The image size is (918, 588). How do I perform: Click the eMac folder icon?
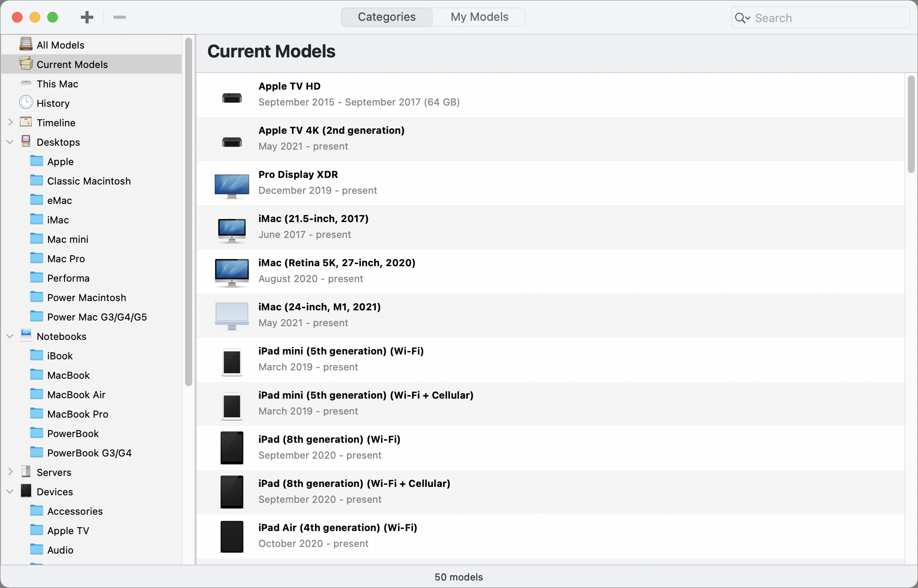tap(37, 200)
